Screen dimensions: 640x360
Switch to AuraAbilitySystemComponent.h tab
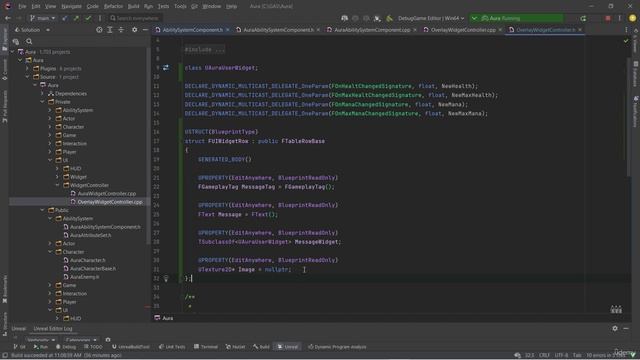278,30
